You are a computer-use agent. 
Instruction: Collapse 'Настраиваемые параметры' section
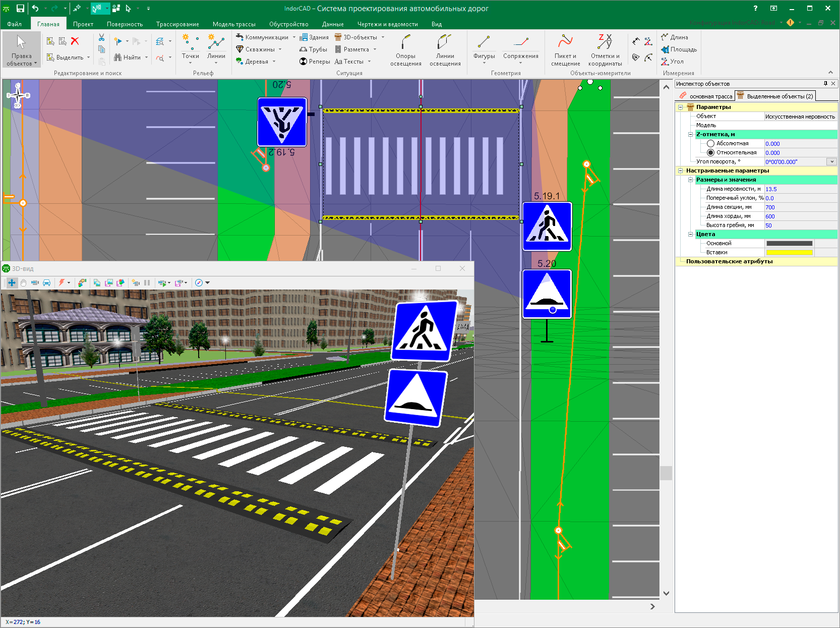click(x=681, y=170)
